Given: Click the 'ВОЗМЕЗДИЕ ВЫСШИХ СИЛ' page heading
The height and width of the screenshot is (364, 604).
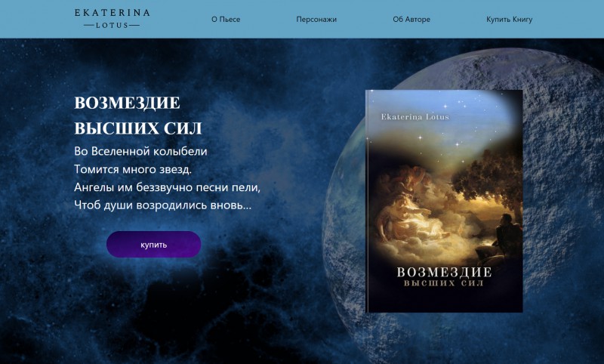Looking at the screenshot, I should coord(138,116).
